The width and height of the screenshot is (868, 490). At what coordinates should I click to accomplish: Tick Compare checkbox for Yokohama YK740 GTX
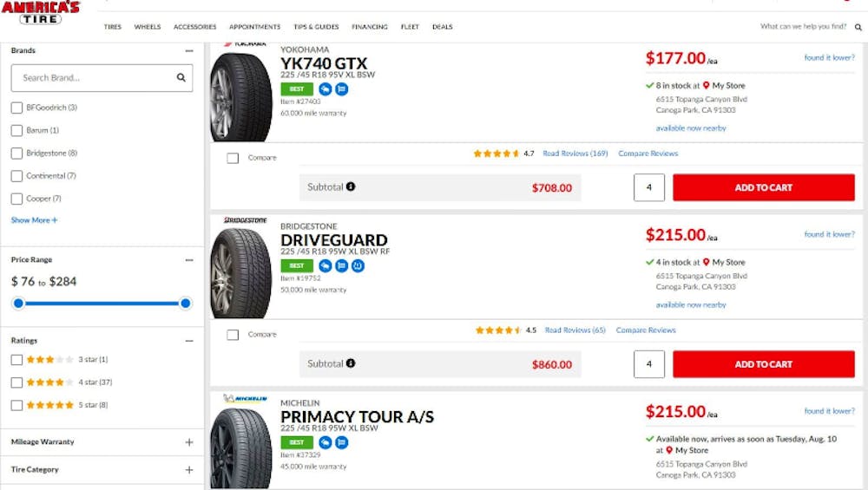[233, 158]
